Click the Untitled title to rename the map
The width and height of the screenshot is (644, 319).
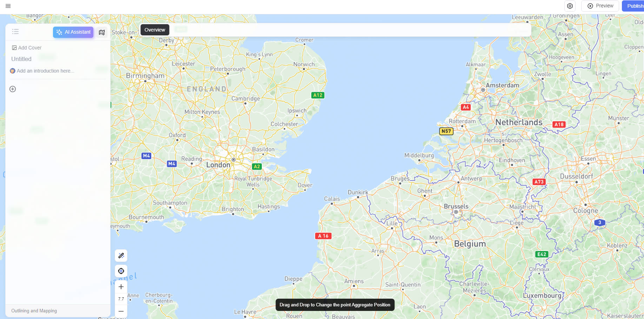coord(21,59)
